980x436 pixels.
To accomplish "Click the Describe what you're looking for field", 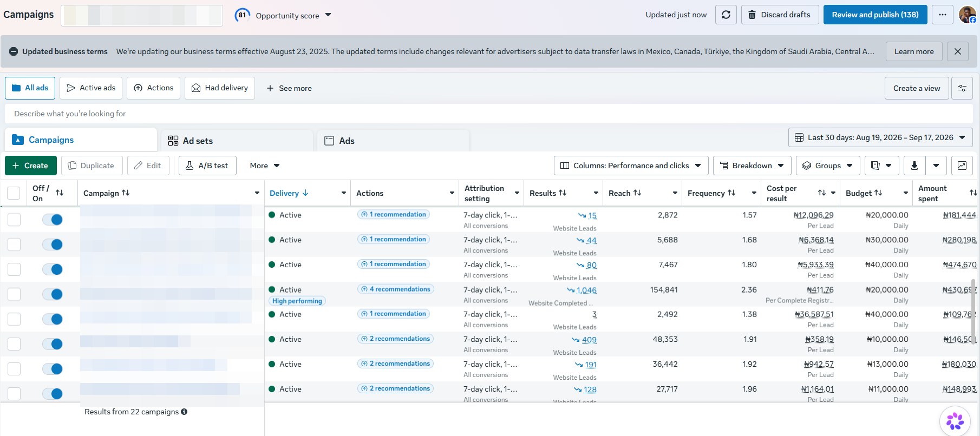I will tap(489, 114).
